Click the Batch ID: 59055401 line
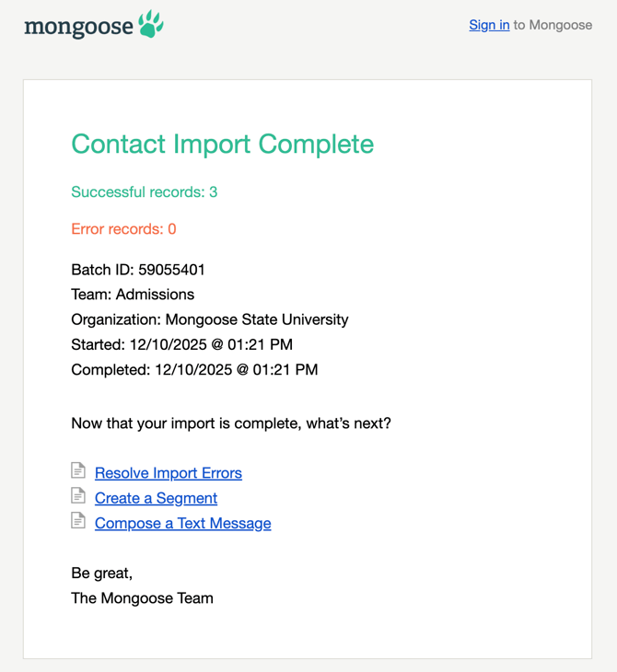Viewport: 617px width, 672px height. 138,270
